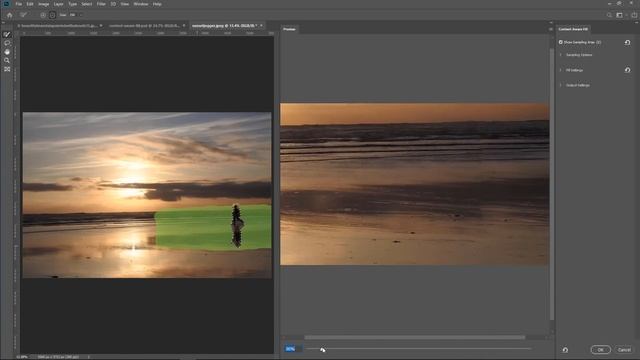Switch to the first document tab
The height and width of the screenshot is (360, 640).
[57, 26]
